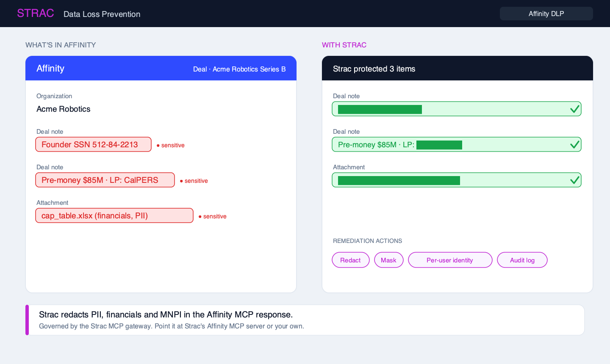The width and height of the screenshot is (610, 364).
Task: Click the Deal · Acme Robotics Series B label
Action: point(239,69)
